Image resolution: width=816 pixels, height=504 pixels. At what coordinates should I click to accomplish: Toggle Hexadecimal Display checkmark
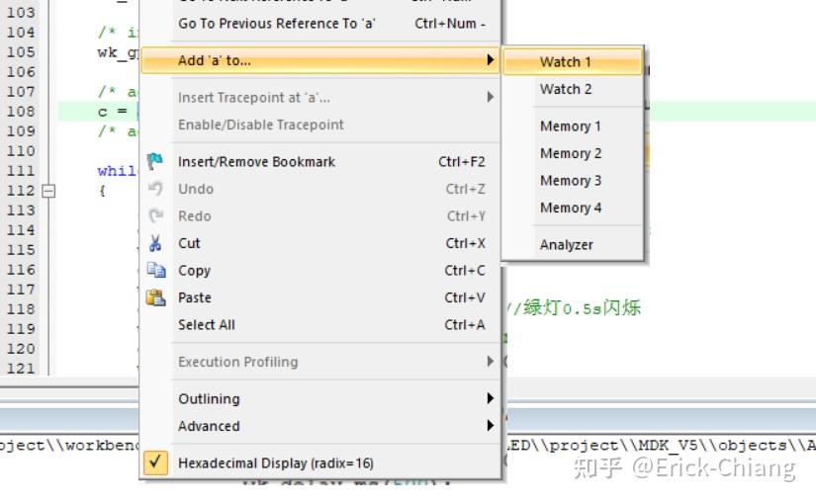click(x=156, y=462)
